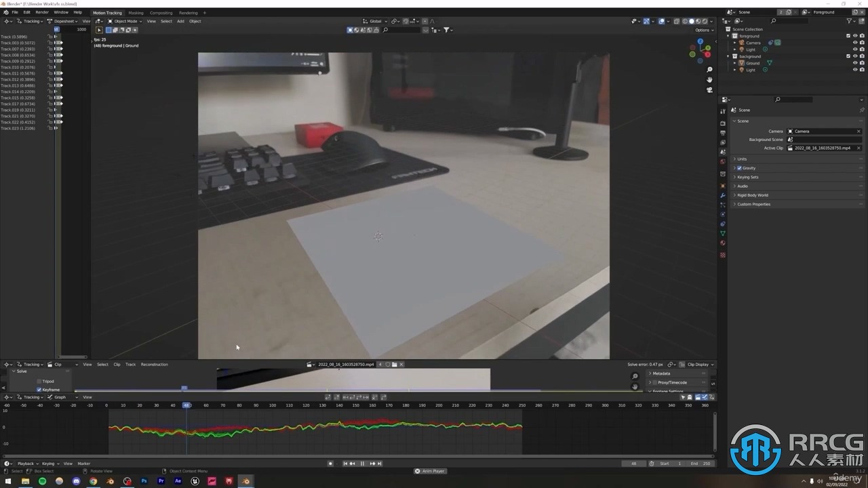Open the World properties tab

[723, 161]
